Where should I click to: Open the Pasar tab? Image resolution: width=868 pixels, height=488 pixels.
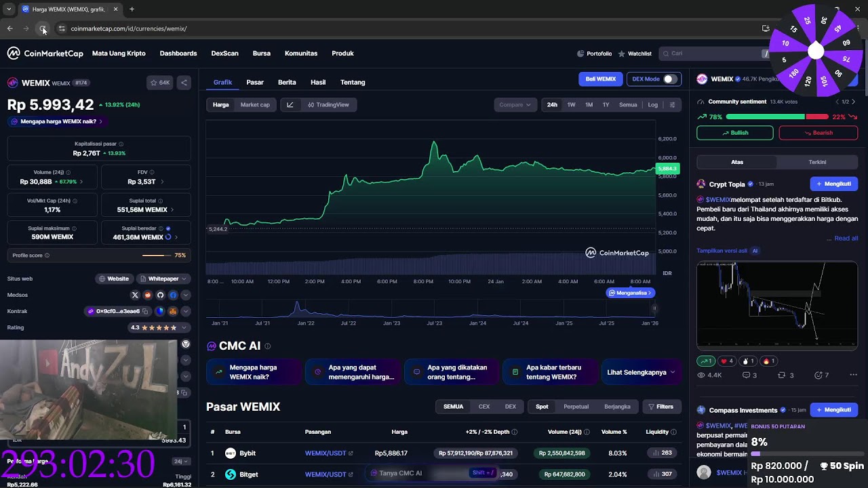pyautogui.click(x=255, y=83)
